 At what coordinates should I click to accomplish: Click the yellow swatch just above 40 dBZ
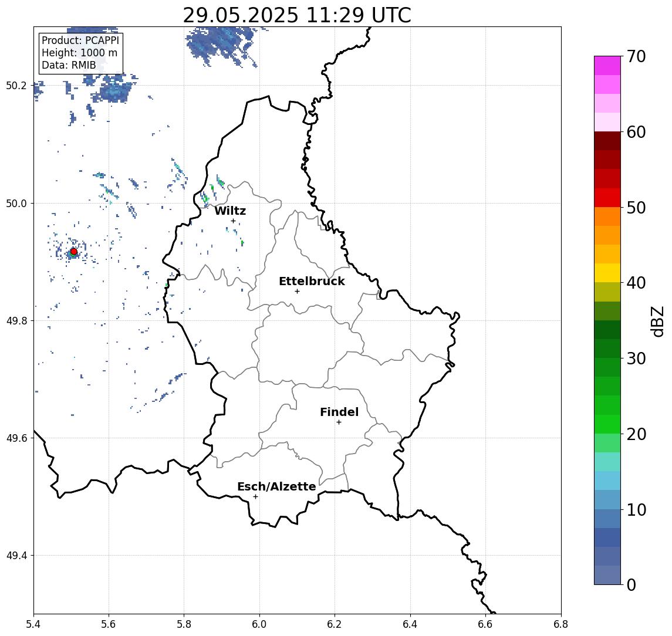coord(607,273)
